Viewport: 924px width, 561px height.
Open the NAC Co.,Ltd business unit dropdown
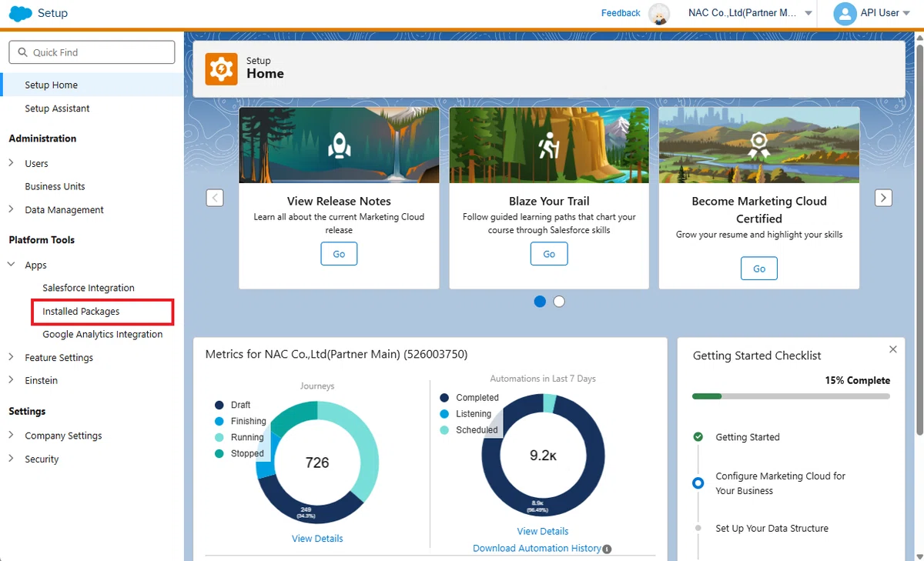[x=750, y=13]
